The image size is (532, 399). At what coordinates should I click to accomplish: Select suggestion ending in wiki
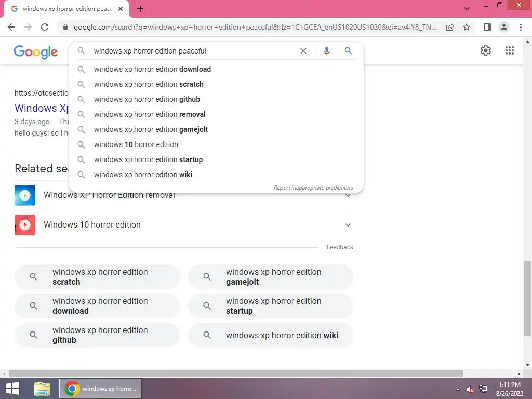[x=216, y=175]
